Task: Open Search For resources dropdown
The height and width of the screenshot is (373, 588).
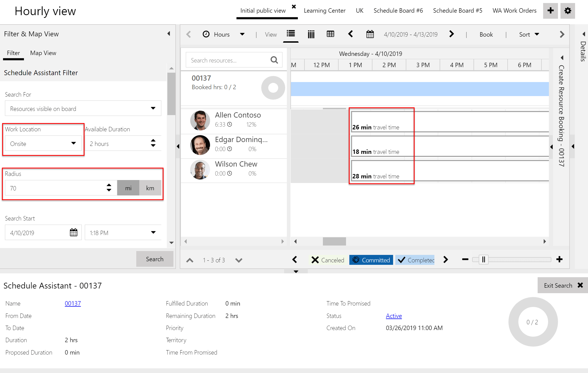Action: click(83, 108)
